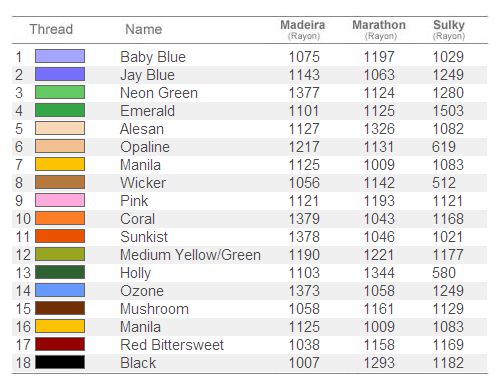This screenshot has height=384, width=500.
Task: Click the Neon Green color swatch
Action: [x=60, y=92]
